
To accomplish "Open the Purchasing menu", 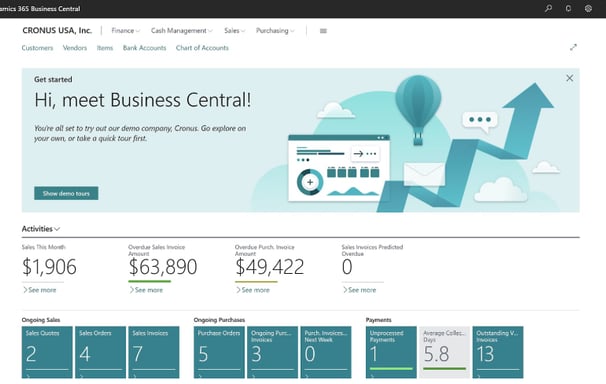I will 275,31.
